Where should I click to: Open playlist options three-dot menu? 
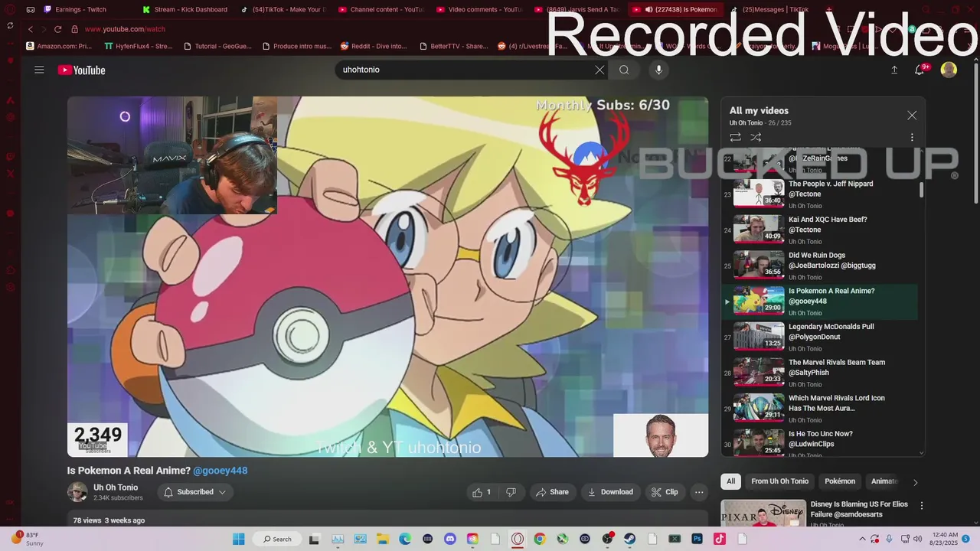coord(912,138)
